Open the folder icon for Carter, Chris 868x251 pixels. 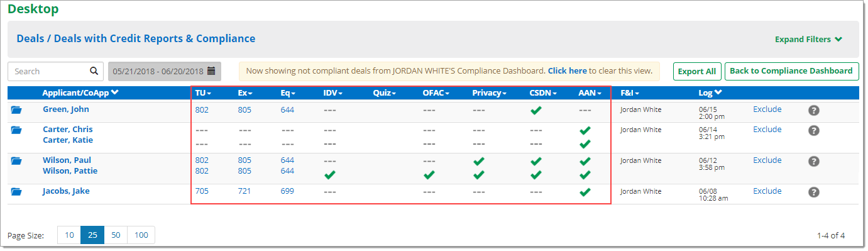16,130
